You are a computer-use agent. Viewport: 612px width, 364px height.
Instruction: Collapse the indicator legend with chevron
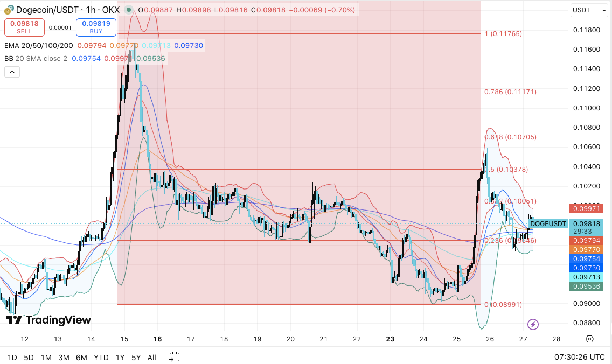[12, 72]
